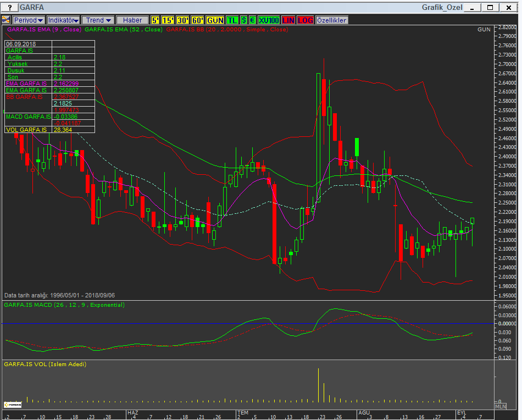This screenshot has height=420, width=522.
Task: Click the 2.01000 price axis label
Action: click(x=507, y=277)
